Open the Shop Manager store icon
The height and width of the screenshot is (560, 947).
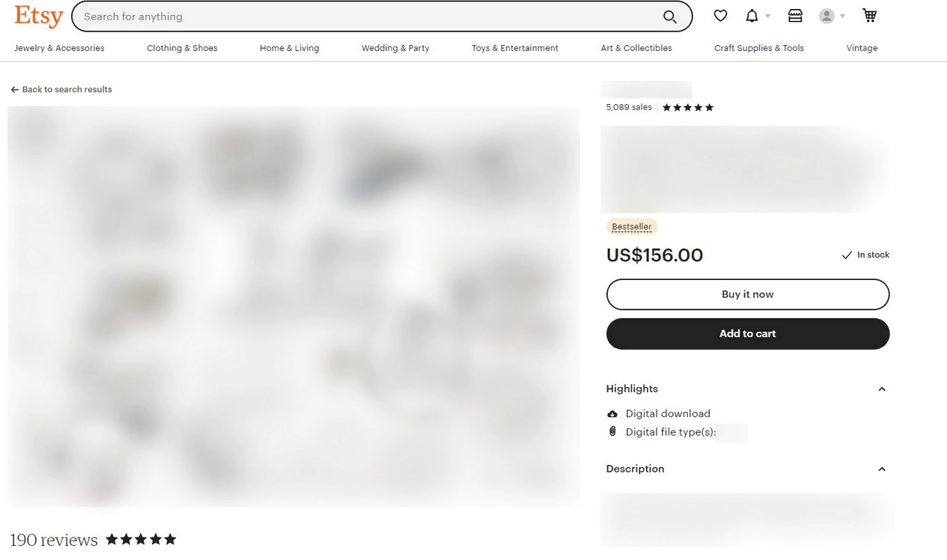pyautogui.click(x=795, y=16)
